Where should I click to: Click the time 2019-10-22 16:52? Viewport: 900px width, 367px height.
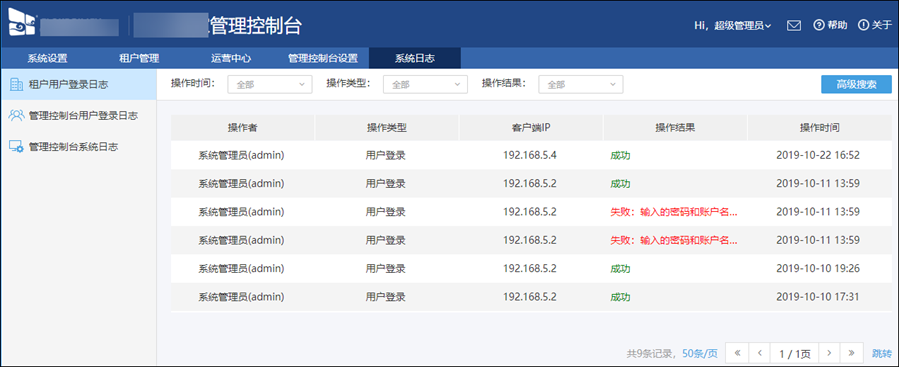818,155
